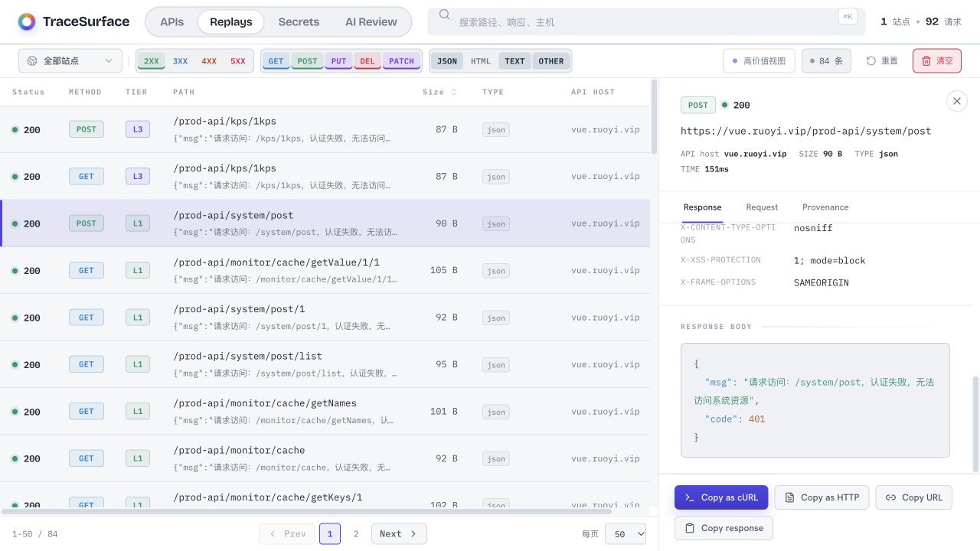The width and height of the screenshot is (980, 551).
Task: Copy the response body
Action: (x=724, y=528)
